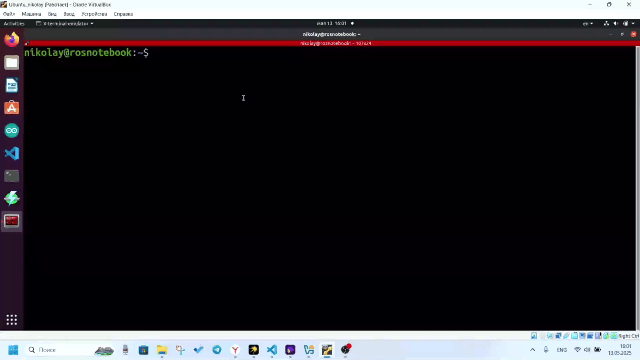Open the blue checkmark app on taskbar
The width and height of the screenshot is (640, 360).
[198, 350]
